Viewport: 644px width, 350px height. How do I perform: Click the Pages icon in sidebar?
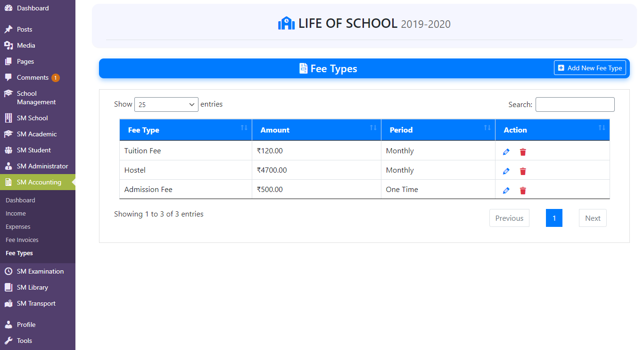pyautogui.click(x=8, y=61)
